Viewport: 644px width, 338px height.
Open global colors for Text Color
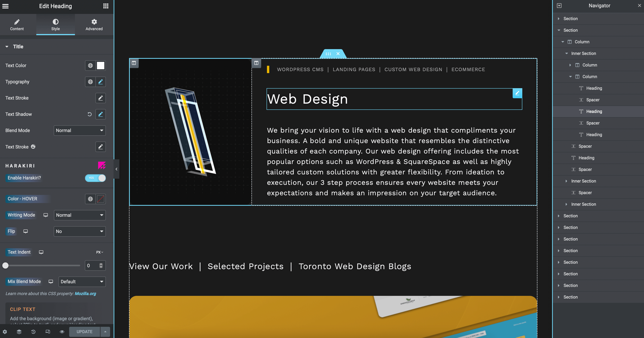coord(90,66)
